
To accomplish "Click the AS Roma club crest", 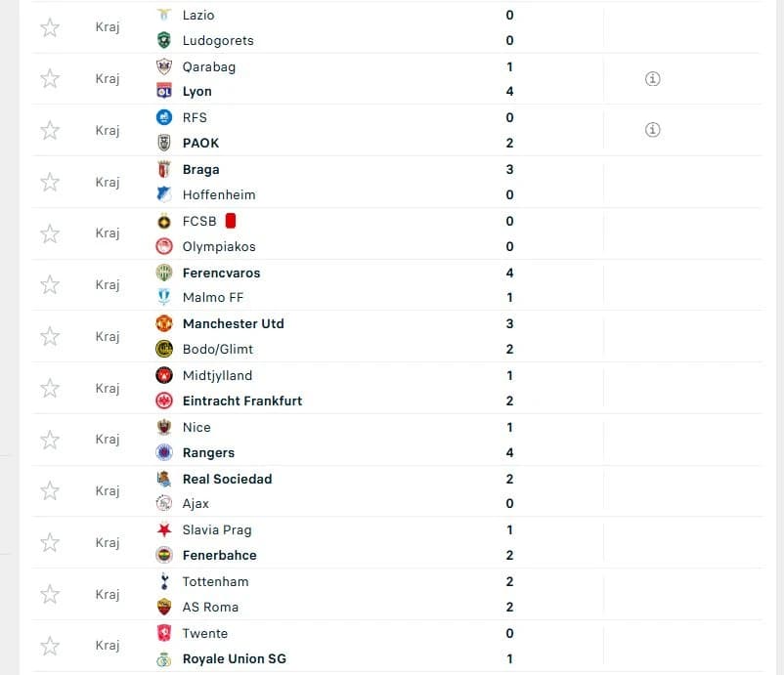I will 164,607.
